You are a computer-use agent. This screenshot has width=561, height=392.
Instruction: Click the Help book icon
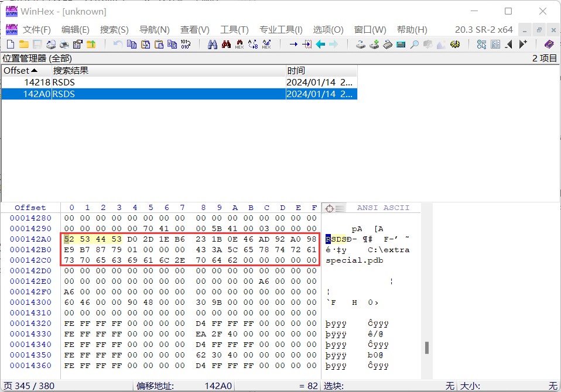tap(549, 44)
